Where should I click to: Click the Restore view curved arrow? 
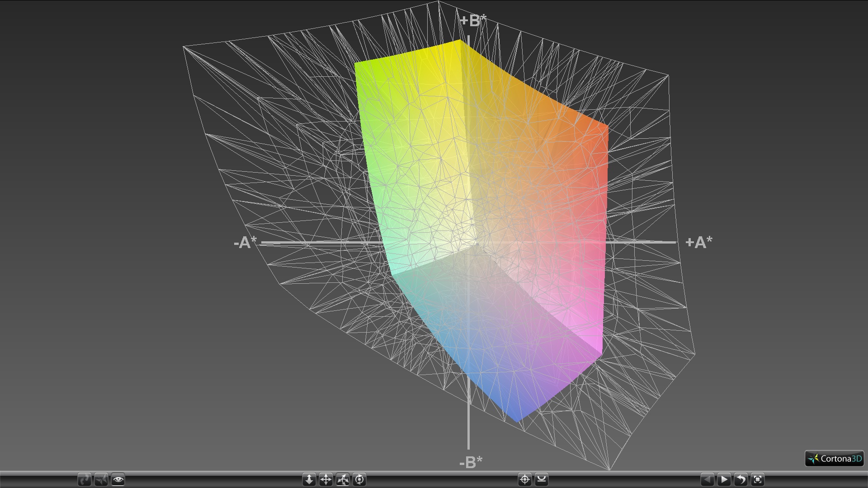click(741, 479)
